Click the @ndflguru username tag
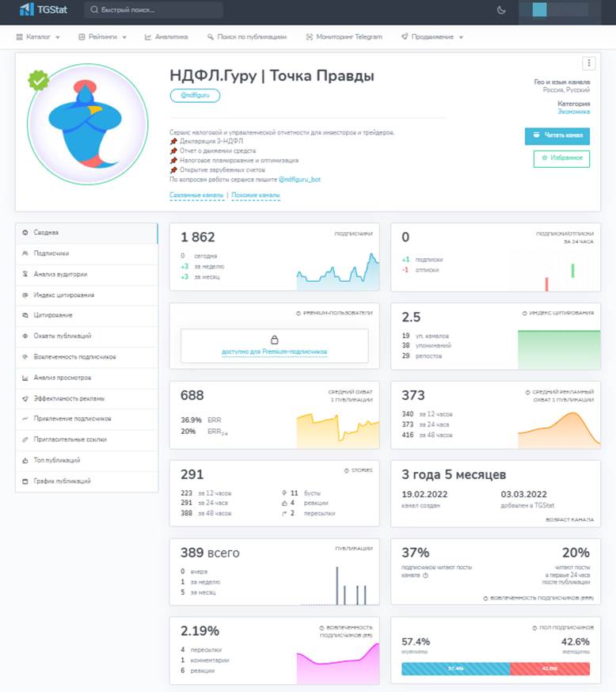The image size is (616, 692). tap(195, 95)
